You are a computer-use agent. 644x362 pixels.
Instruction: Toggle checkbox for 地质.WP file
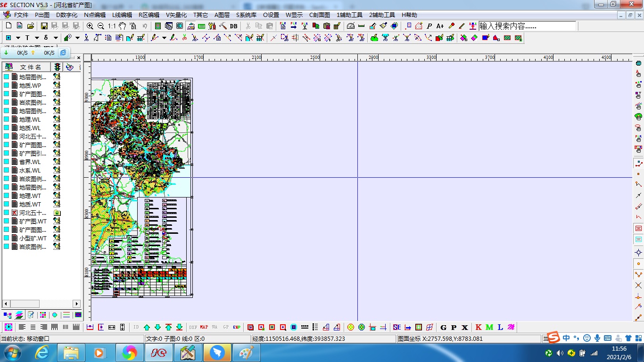click(x=7, y=85)
